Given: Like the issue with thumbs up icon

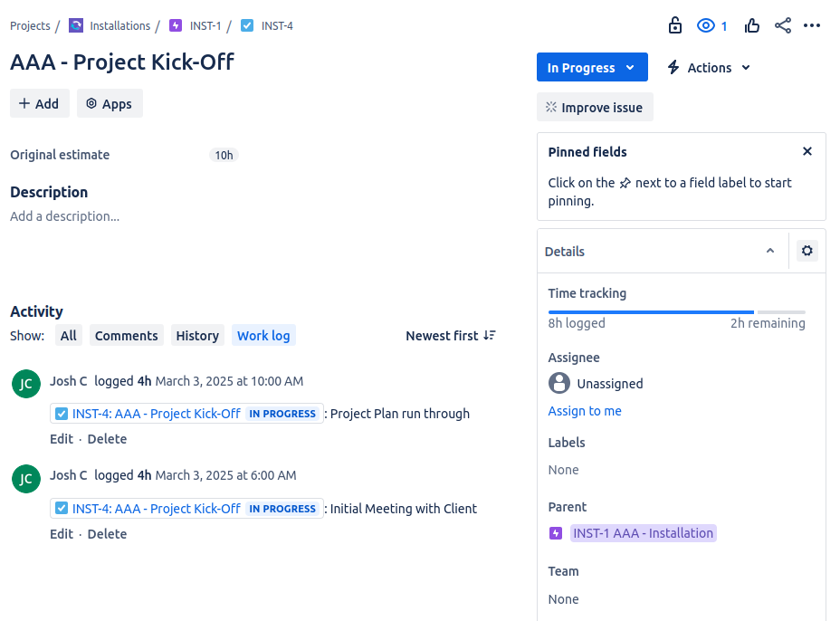Looking at the screenshot, I should pyautogui.click(x=752, y=25).
